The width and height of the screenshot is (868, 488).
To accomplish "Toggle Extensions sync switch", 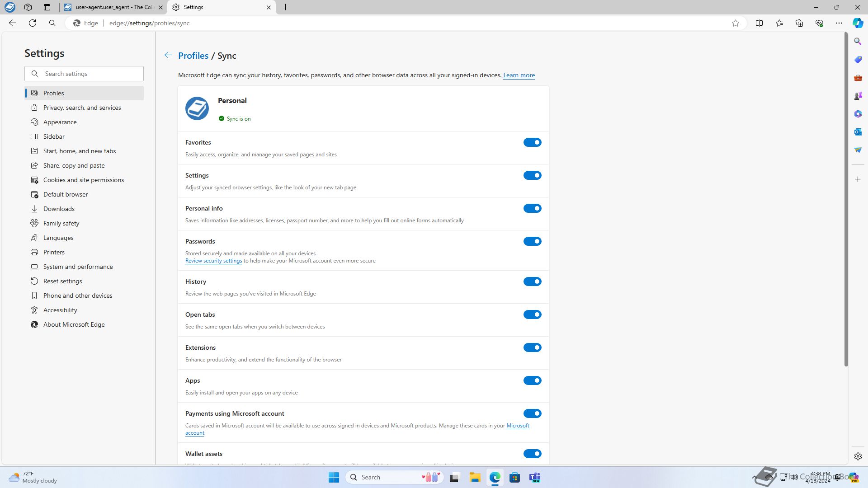I will [x=532, y=347].
